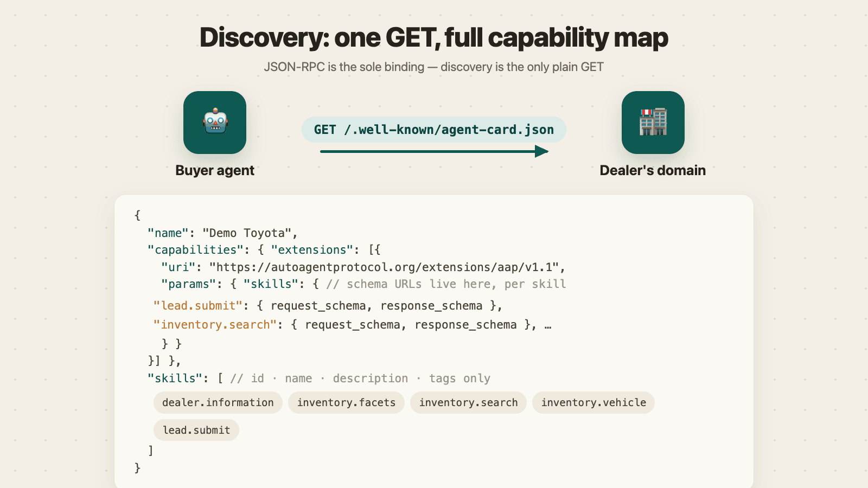868x488 pixels.
Task: Click the comment 'id · name · description · tags only'
Action: (360, 378)
